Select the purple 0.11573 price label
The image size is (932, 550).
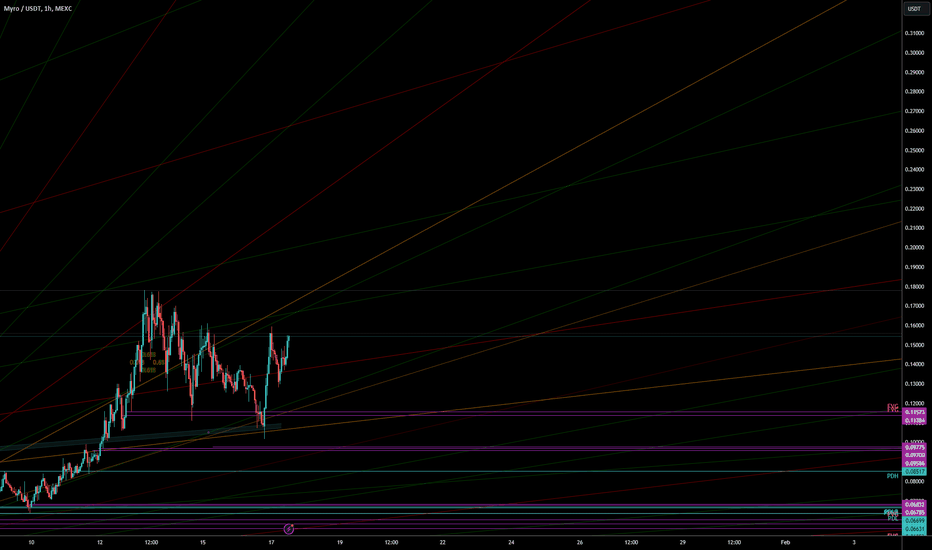pyautogui.click(x=914, y=412)
